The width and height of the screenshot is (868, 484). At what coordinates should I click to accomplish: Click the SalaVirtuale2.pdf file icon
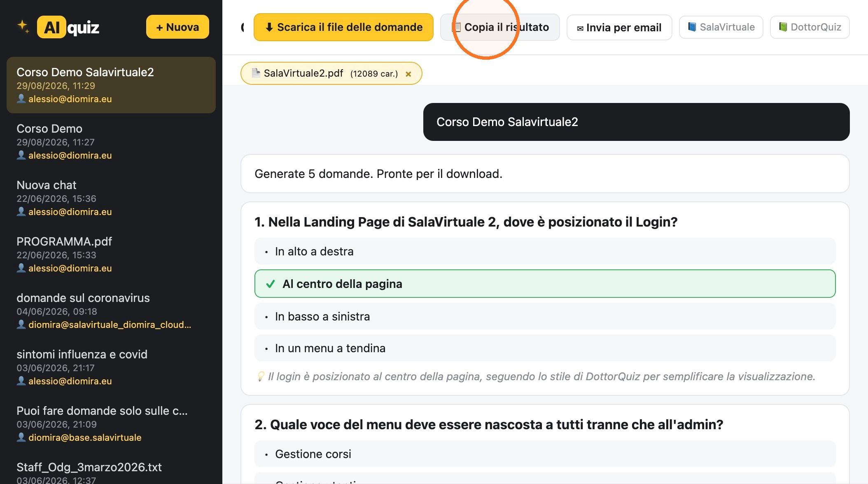(x=256, y=73)
